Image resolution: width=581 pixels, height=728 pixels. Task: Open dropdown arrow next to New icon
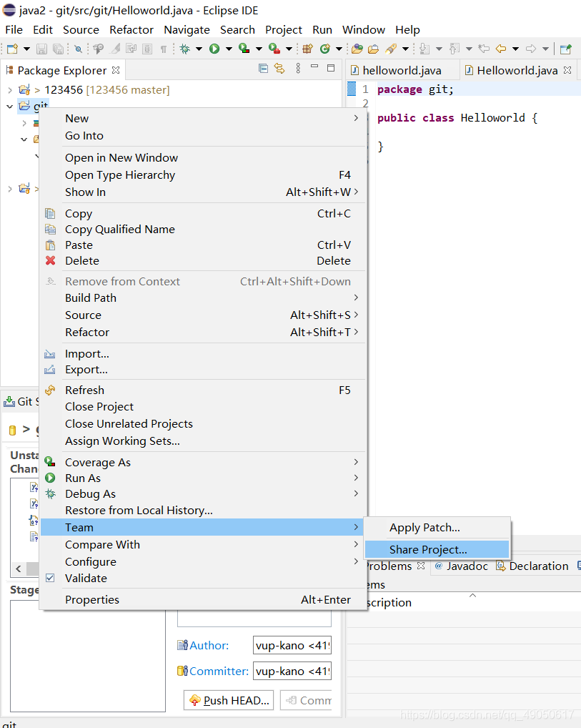pyautogui.click(x=26, y=49)
